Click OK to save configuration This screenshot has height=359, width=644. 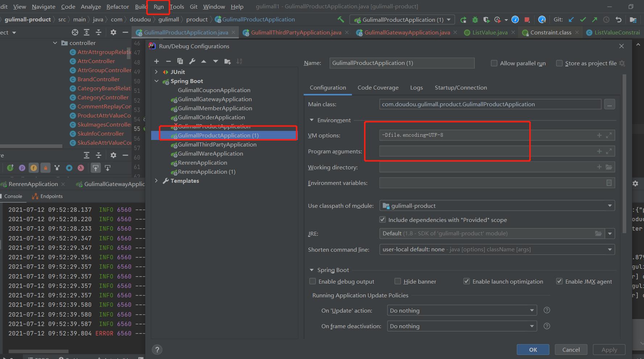[x=533, y=350]
